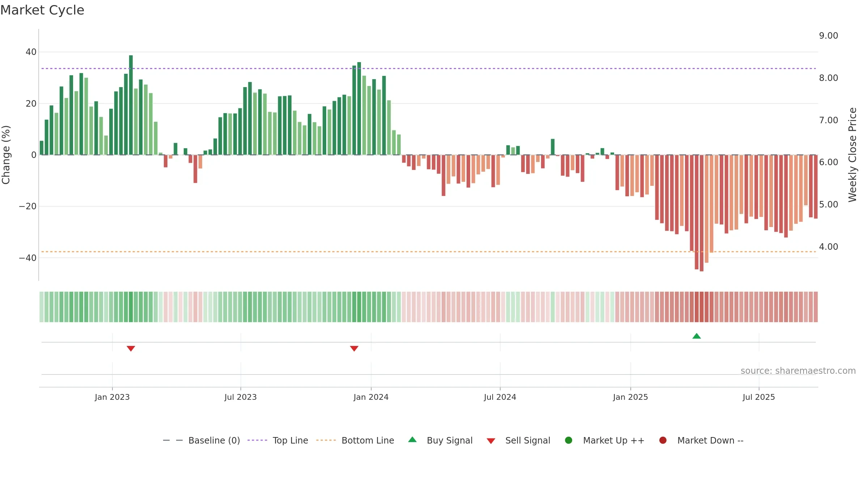This screenshot has height=488, width=868.
Task: Click the 'Change (%)' axis title
Action: (6, 155)
